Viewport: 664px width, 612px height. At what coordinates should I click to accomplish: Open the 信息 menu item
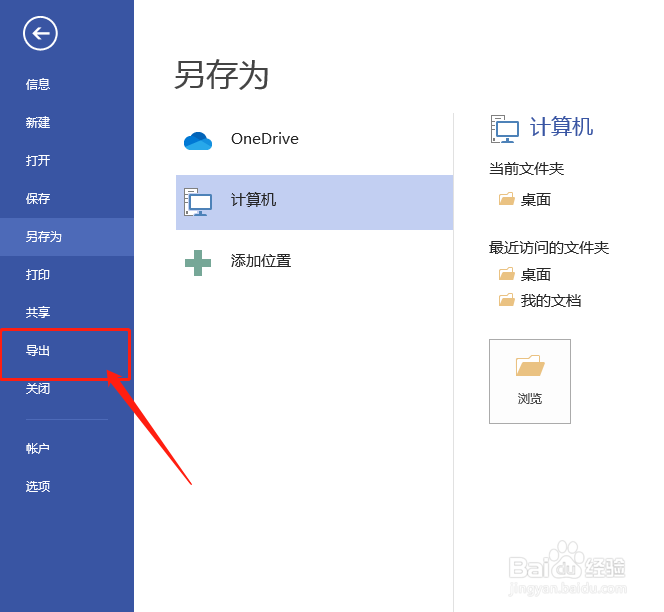[x=38, y=84]
